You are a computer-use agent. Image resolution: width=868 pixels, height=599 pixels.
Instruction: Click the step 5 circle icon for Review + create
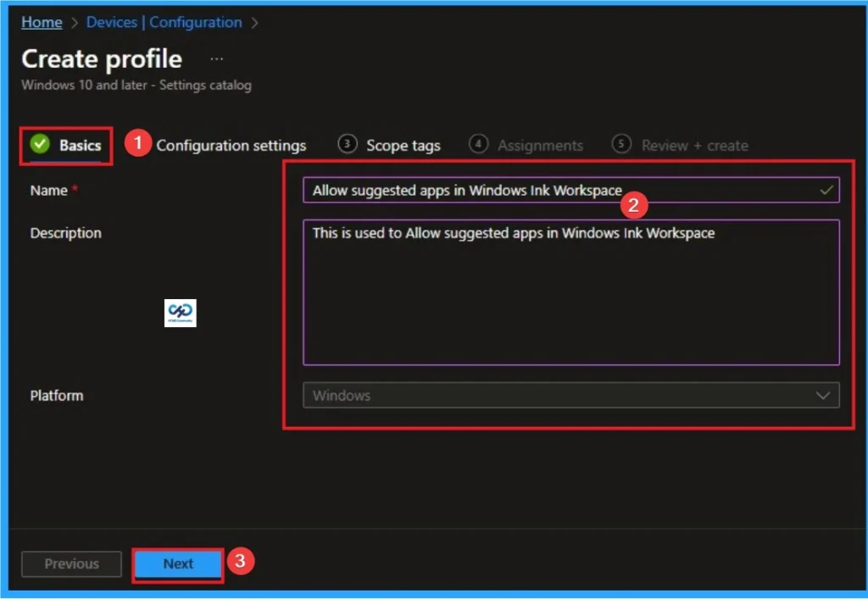pyautogui.click(x=622, y=145)
